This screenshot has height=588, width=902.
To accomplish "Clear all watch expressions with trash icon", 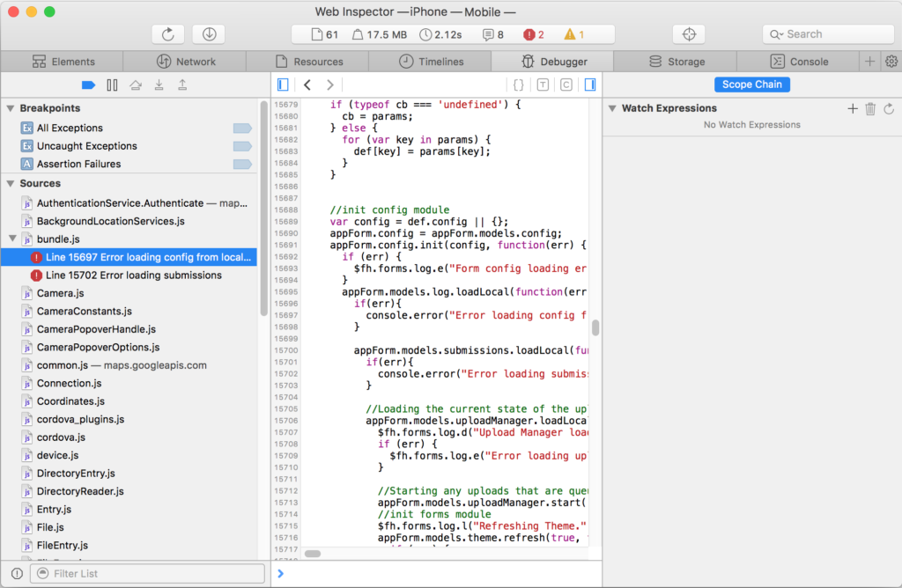I will coord(870,108).
